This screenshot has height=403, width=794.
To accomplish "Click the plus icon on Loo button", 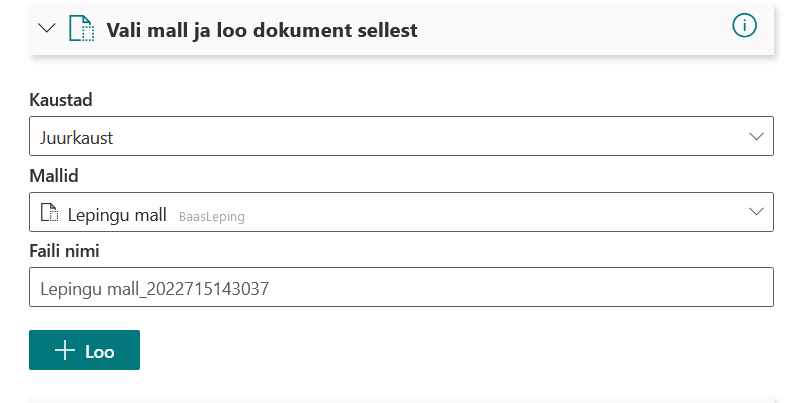I will coord(65,351).
